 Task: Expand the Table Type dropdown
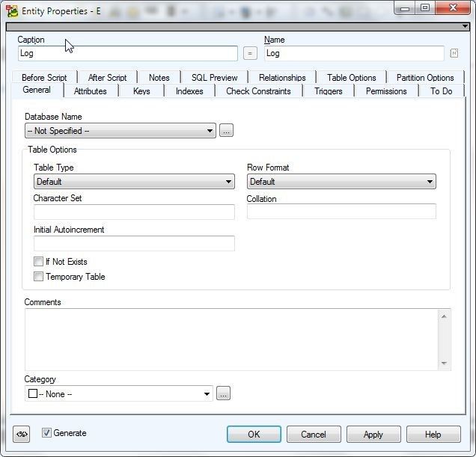pyautogui.click(x=134, y=182)
